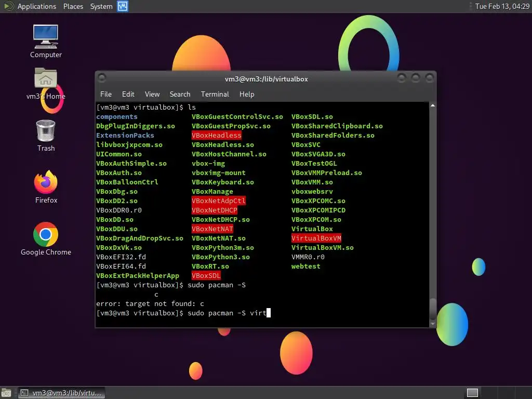
Task: Click the 'webtest' file name
Action: 305,267
